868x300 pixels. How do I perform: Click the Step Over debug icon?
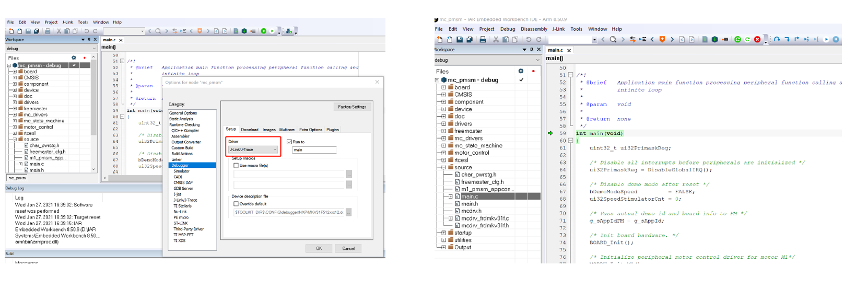777,40
